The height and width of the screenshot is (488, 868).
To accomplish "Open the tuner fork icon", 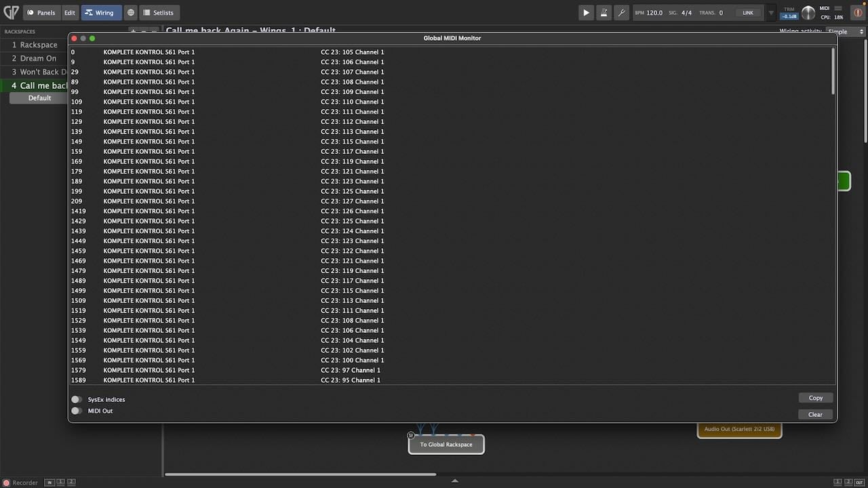I will [621, 12].
